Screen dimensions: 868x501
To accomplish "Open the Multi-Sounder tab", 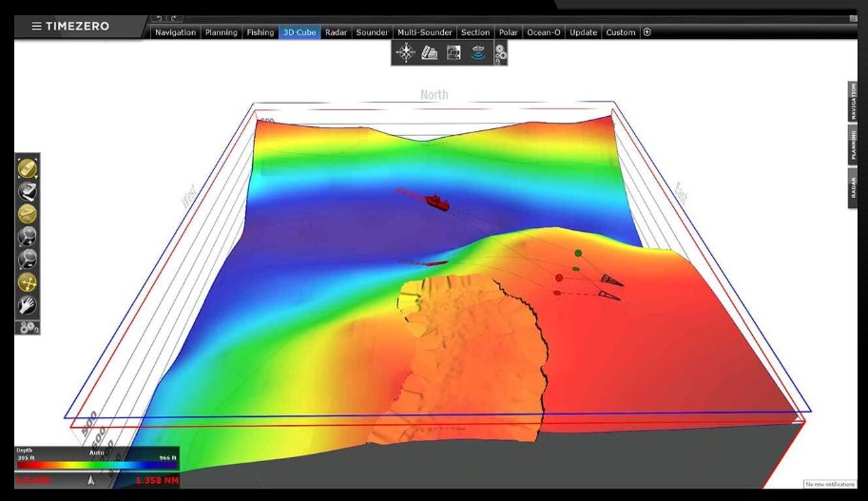I will (425, 32).
